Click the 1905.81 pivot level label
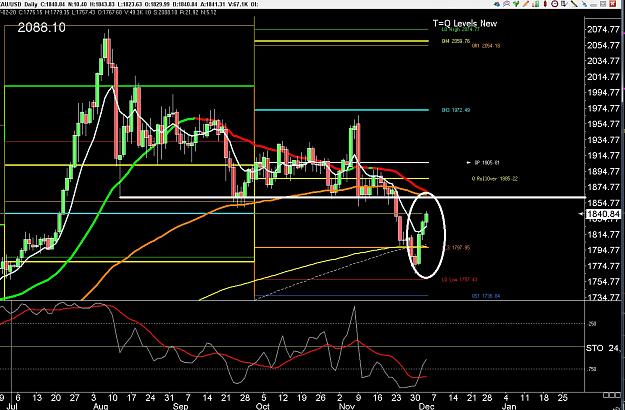Image resolution: width=625 pixels, height=410 pixels. click(x=487, y=163)
